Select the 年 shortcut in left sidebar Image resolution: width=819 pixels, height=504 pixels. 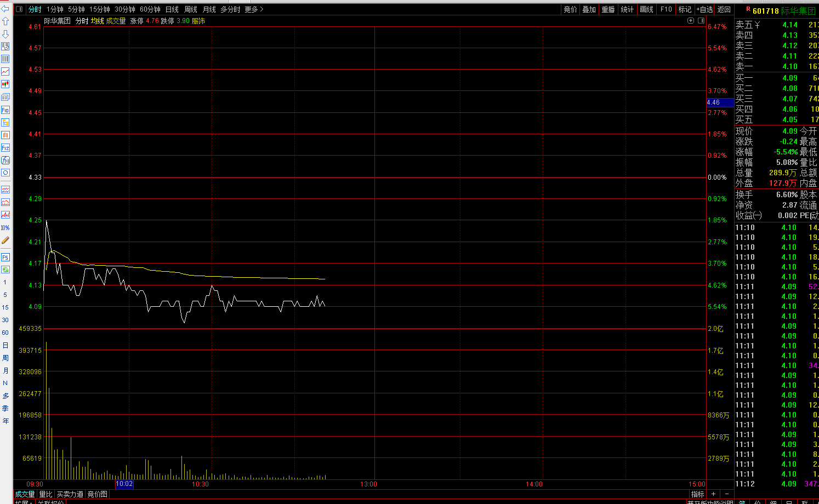click(5, 421)
